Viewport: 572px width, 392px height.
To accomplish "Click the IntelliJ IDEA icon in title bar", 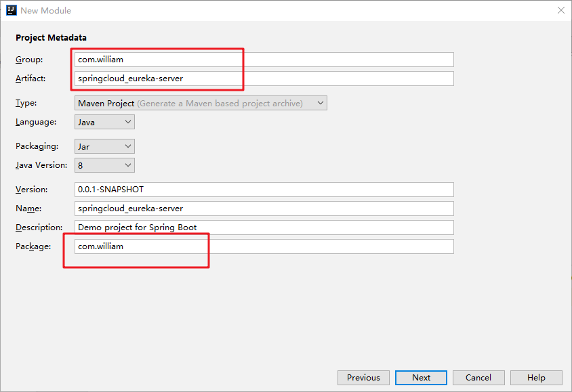I will (x=12, y=10).
